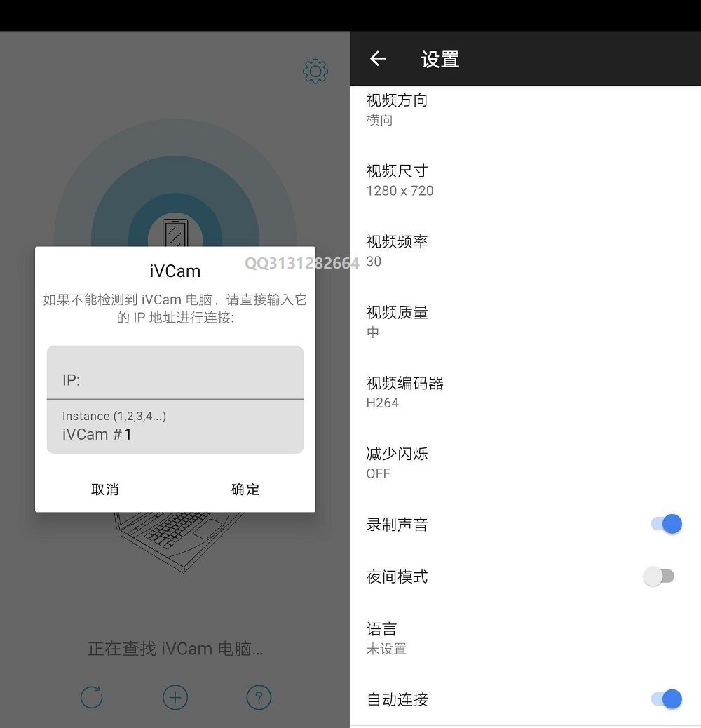This screenshot has width=701, height=728.
Task: Tap the phone icon in radar
Action: coord(175,232)
